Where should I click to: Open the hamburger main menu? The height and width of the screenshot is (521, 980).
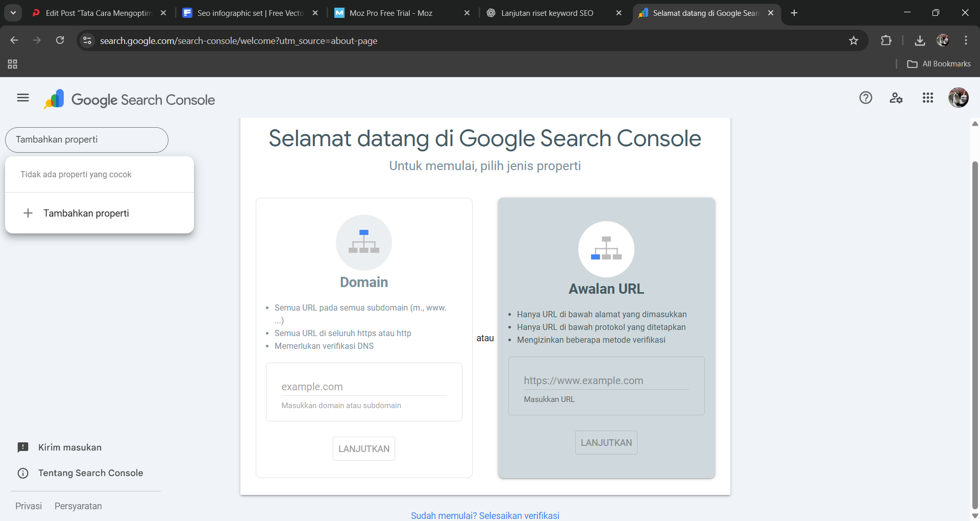[23, 98]
